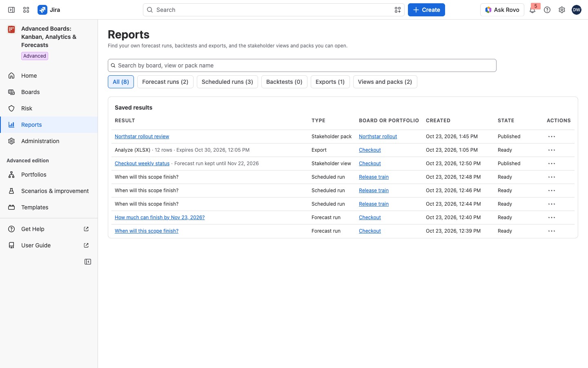Viewport: 588px width, 368px height.
Task: Open Checkout link for 12:39 PM forecast
Action: 370,231
